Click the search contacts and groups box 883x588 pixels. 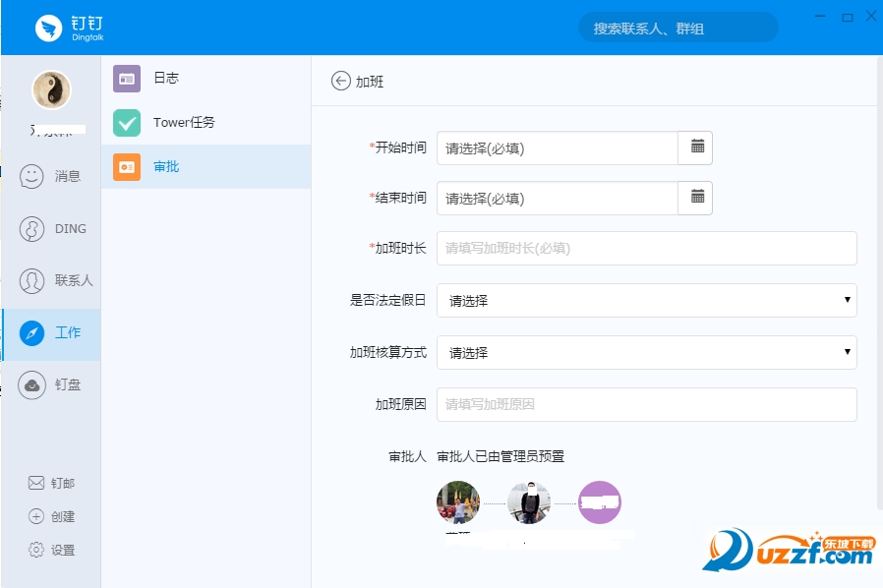677,29
